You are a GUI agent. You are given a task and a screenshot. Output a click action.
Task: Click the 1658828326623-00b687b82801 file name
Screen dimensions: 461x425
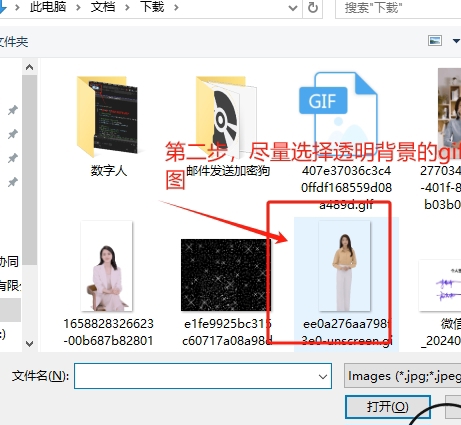click(x=108, y=332)
